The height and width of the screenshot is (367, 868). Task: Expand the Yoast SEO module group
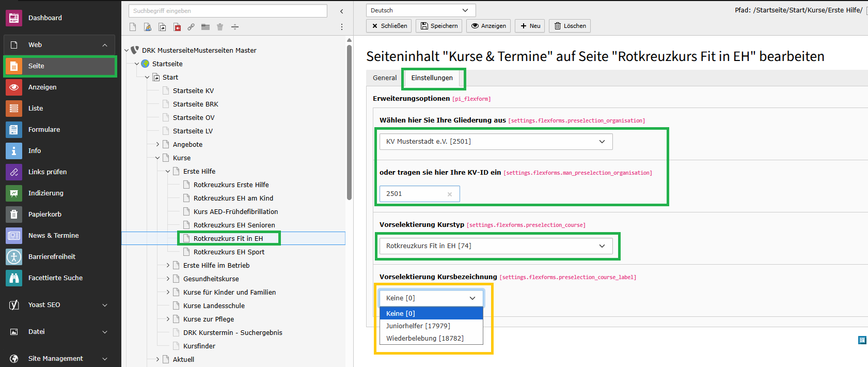(105, 305)
